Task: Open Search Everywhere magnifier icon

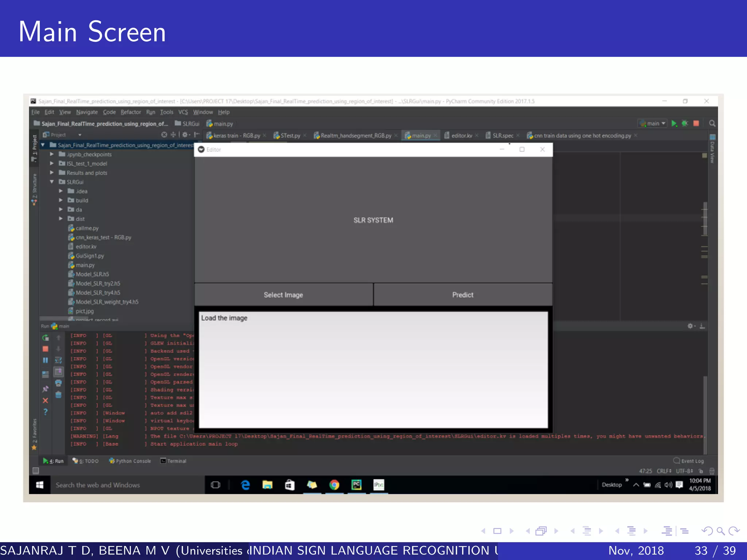Action: [712, 124]
